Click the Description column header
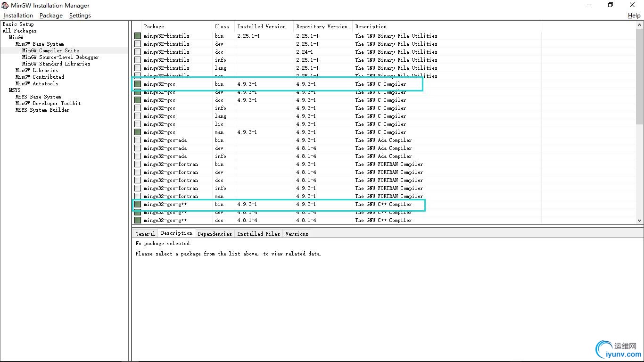 click(x=446, y=26)
